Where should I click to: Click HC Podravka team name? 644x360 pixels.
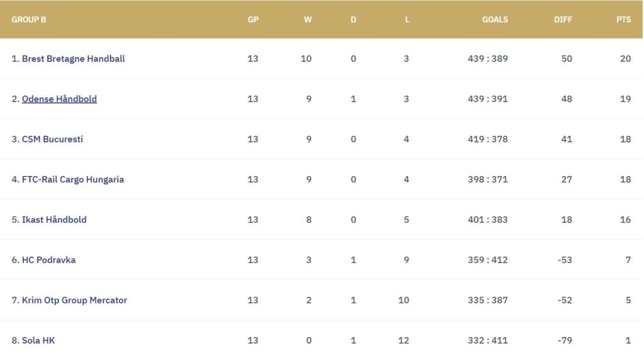[x=48, y=259]
